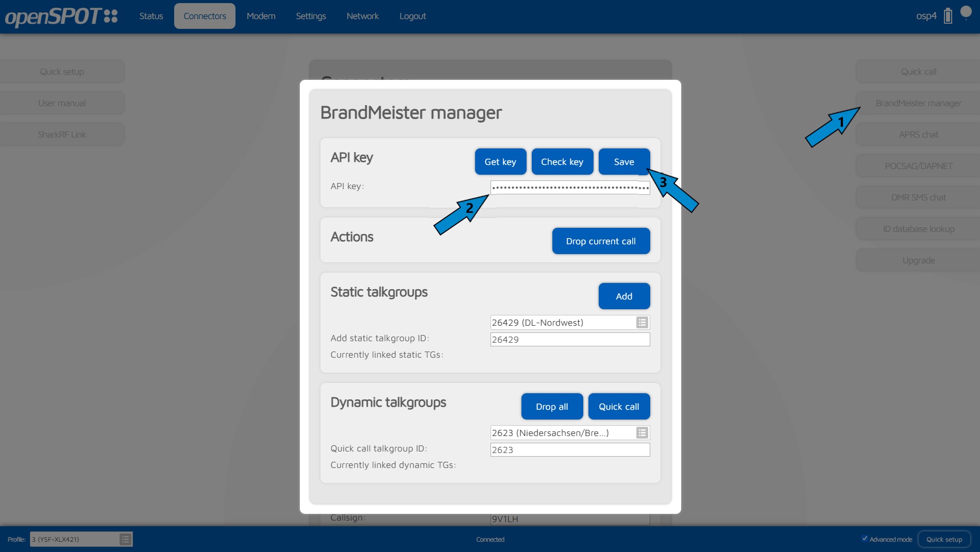Click the connection status indicator circle
The image size is (980, 552).
click(x=966, y=12)
